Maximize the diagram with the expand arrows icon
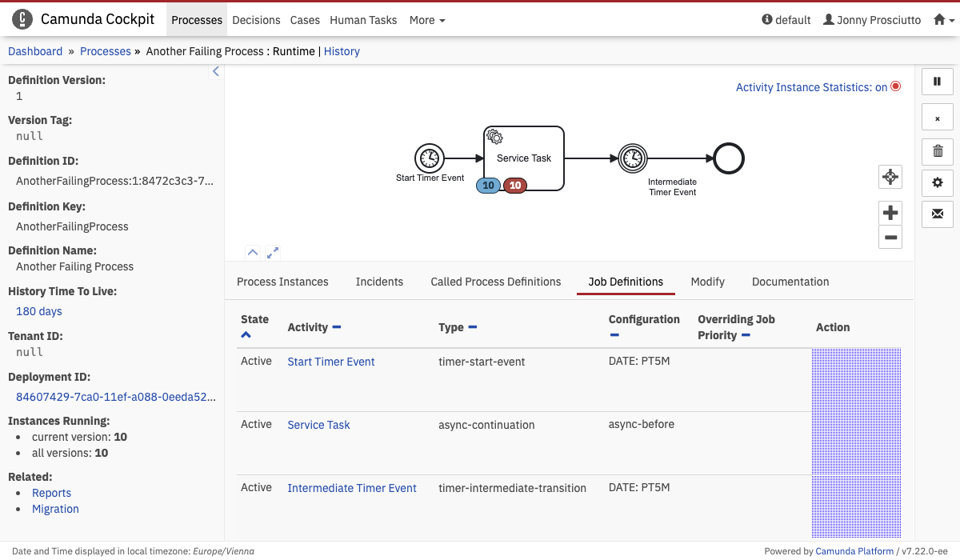 coord(273,252)
